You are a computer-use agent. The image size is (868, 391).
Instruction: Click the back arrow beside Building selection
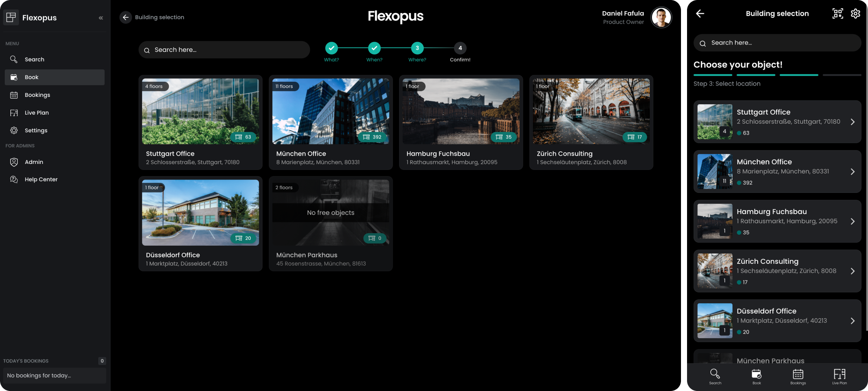(x=126, y=17)
